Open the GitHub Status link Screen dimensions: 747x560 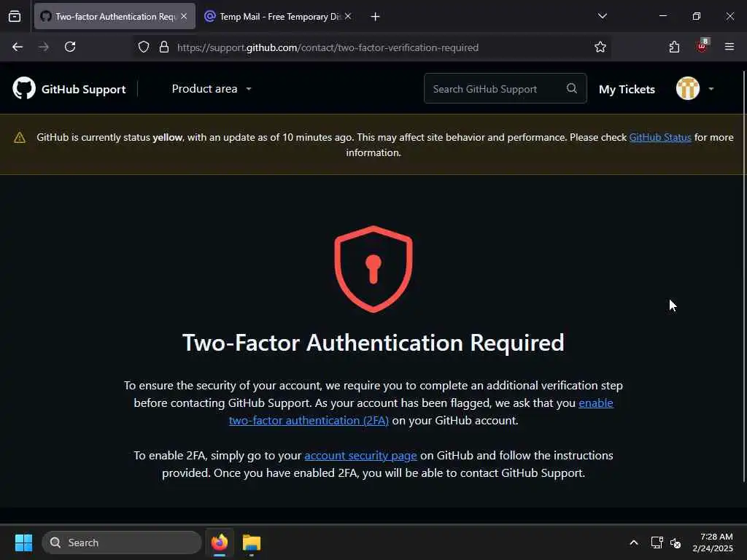(659, 137)
